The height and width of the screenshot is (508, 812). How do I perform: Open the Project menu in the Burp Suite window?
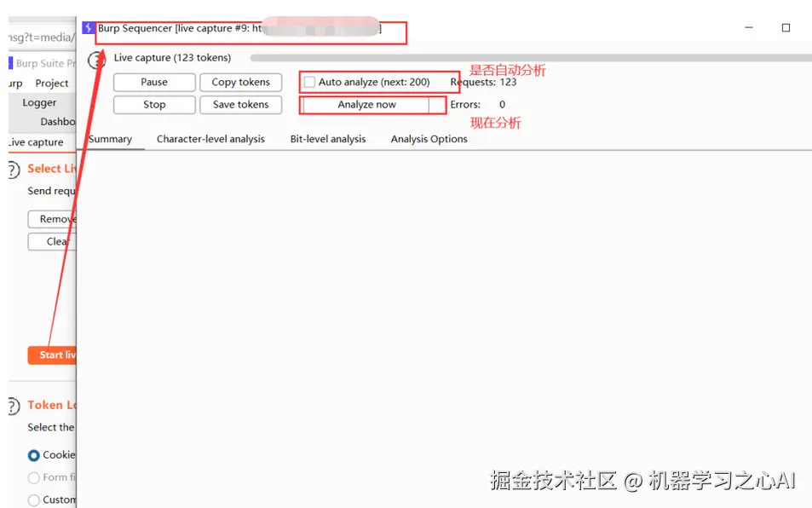(52, 84)
